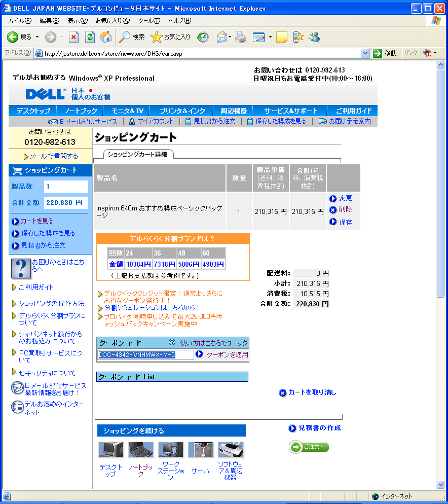The height and width of the screenshot is (504, 448).
Task: Click the ご注文へ green order button
Action: [309, 447]
